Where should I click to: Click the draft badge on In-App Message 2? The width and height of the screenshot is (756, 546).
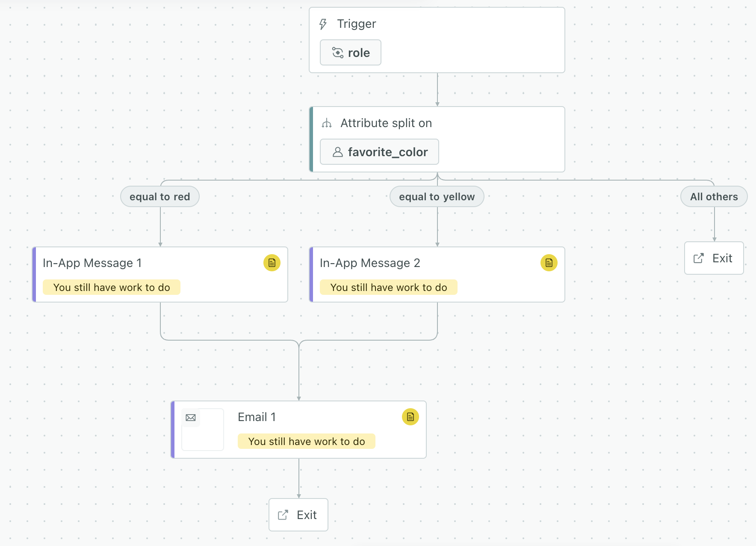coord(549,263)
